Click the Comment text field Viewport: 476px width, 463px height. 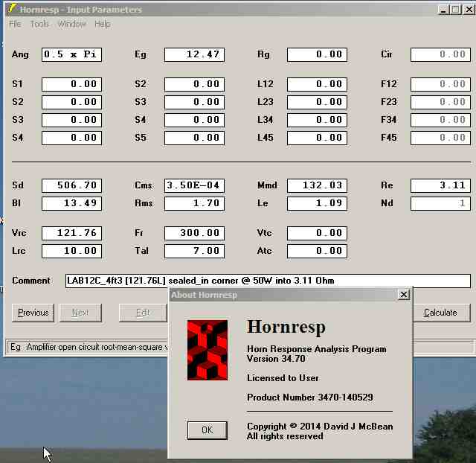(268, 281)
